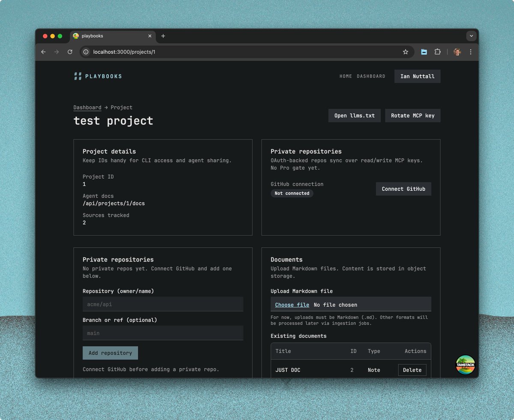Open the tab list chevron at top right
Screen dimensions: 514x420
(x=471, y=36)
